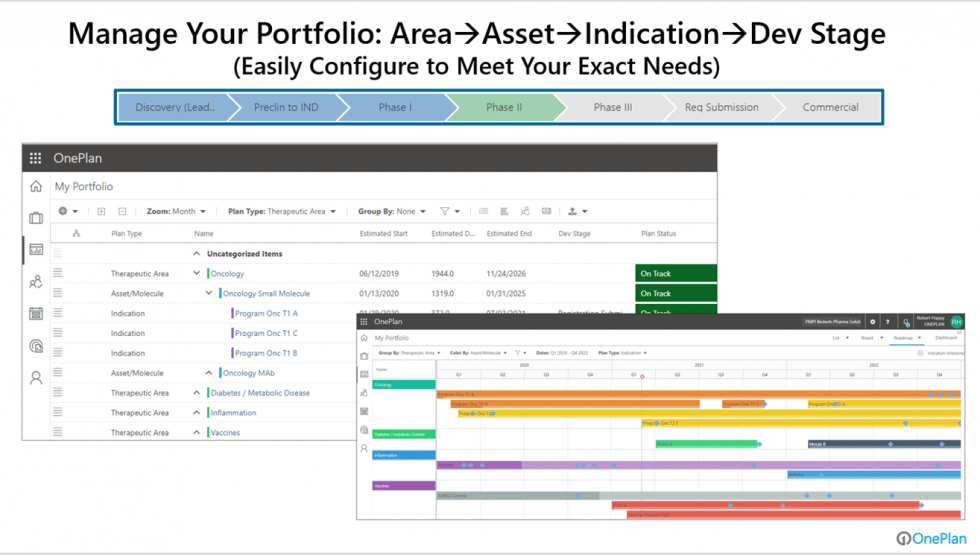Switch to the Dashboard view tab

click(x=946, y=338)
